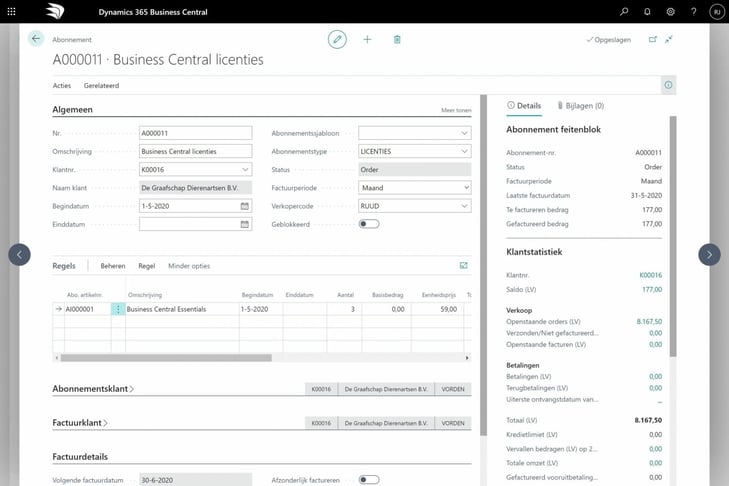Open the notifications bell icon

(x=647, y=12)
